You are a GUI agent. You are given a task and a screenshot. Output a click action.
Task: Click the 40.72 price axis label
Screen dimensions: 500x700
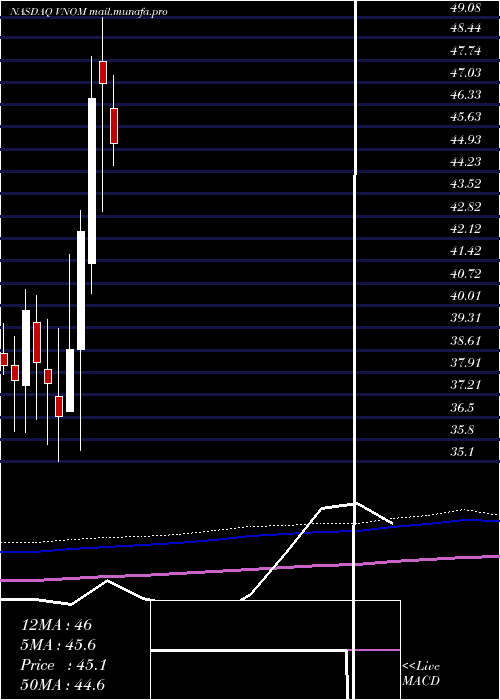tap(466, 274)
